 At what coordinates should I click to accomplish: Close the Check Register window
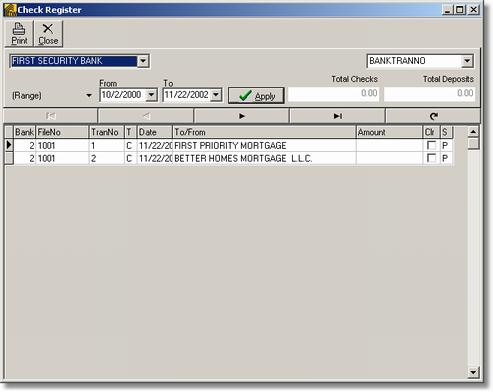(473, 10)
